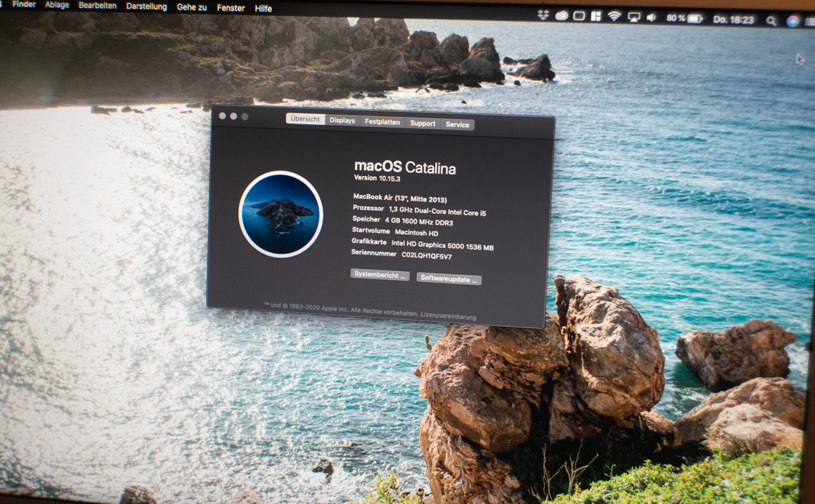Expand the Darstellung menu
This screenshot has width=815, height=504.
coord(146,6)
